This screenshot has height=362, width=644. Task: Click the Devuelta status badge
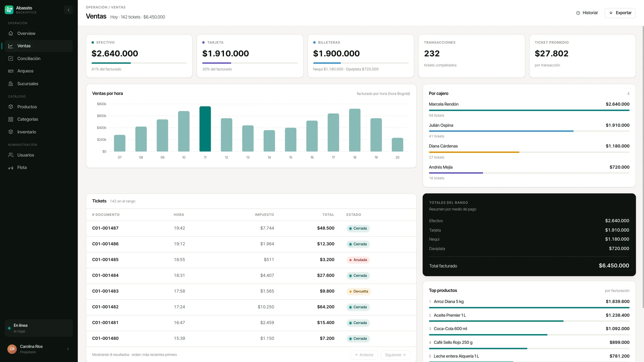359,292
